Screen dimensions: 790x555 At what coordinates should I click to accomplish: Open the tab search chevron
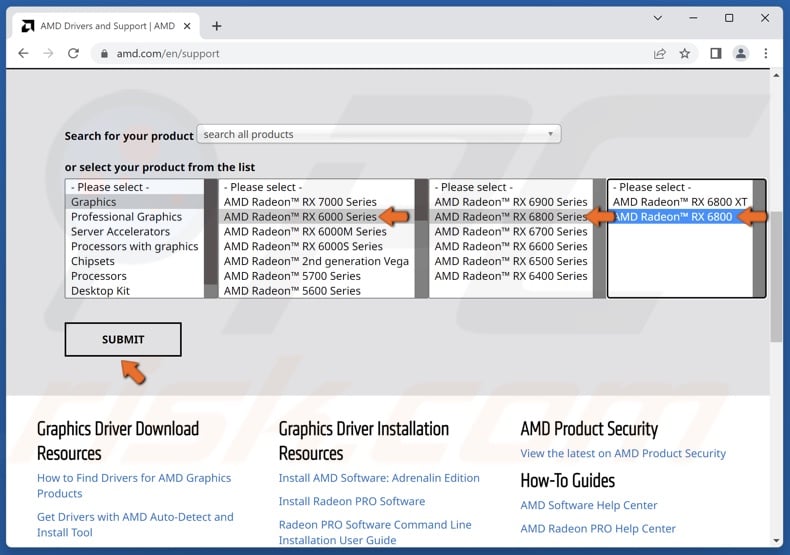[658, 18]
